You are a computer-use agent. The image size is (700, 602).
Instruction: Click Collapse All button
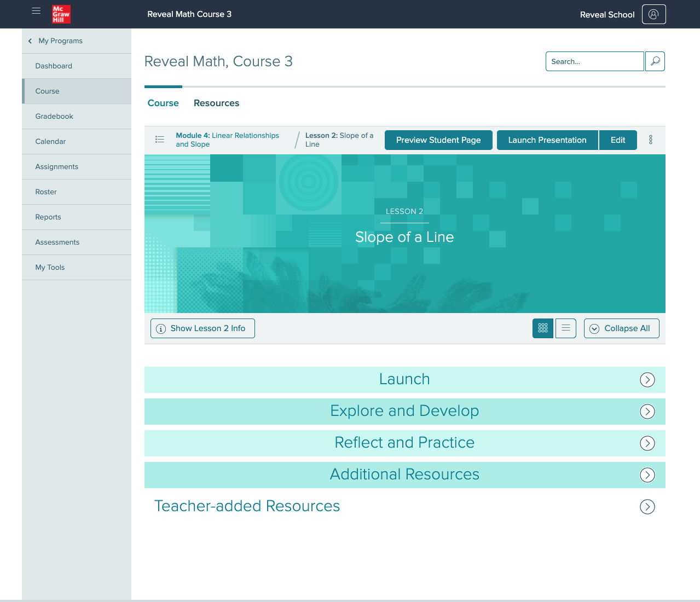(x=622, y=328)
